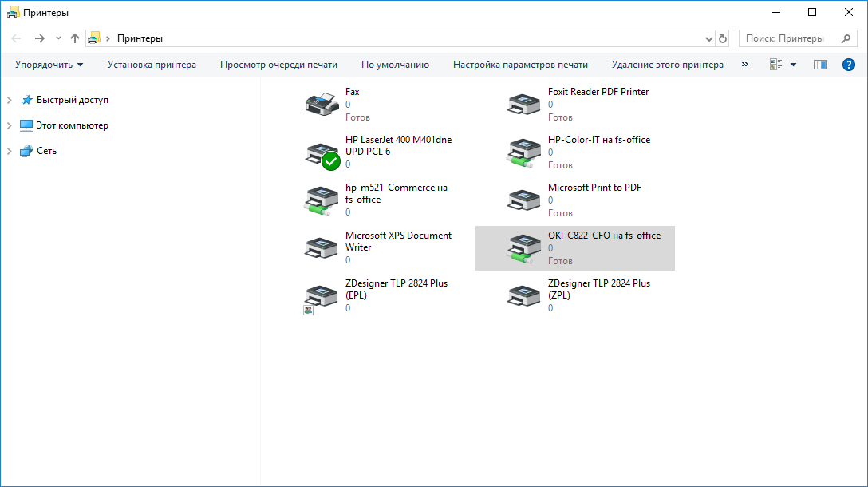Click the hp-m521-Commerce на fs-office label
Image resolution: width=868 pixels, height=487 pixels.
click(x=397, y=193)
